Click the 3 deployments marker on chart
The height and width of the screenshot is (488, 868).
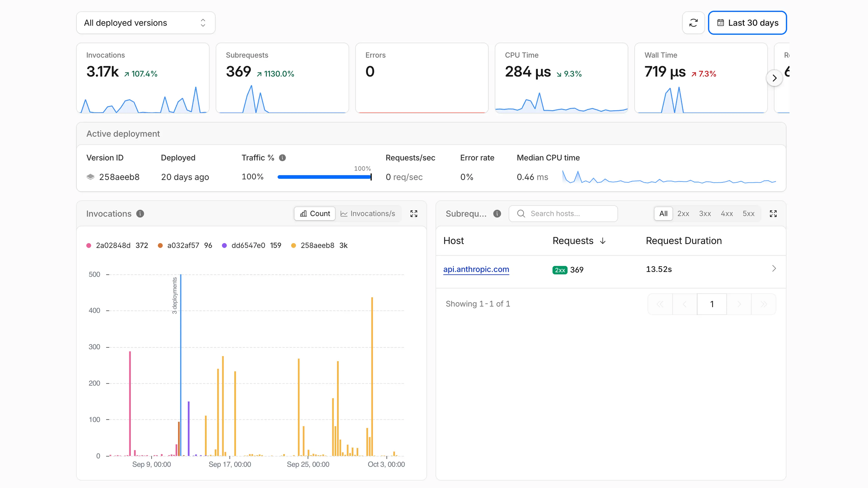click(175, 295)
